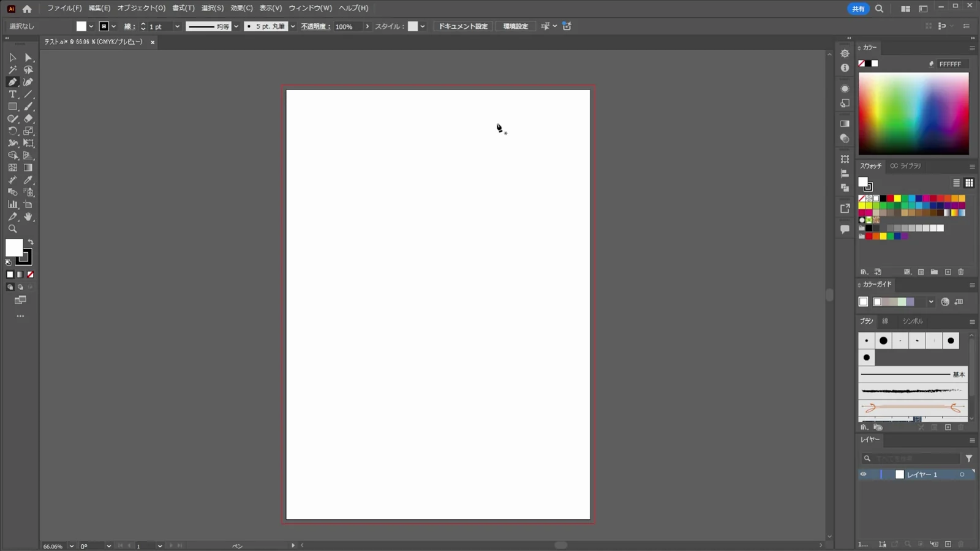Viewport: 980px width, 551px height.
Task: Select the Rectangle tool
Action: 12,107
